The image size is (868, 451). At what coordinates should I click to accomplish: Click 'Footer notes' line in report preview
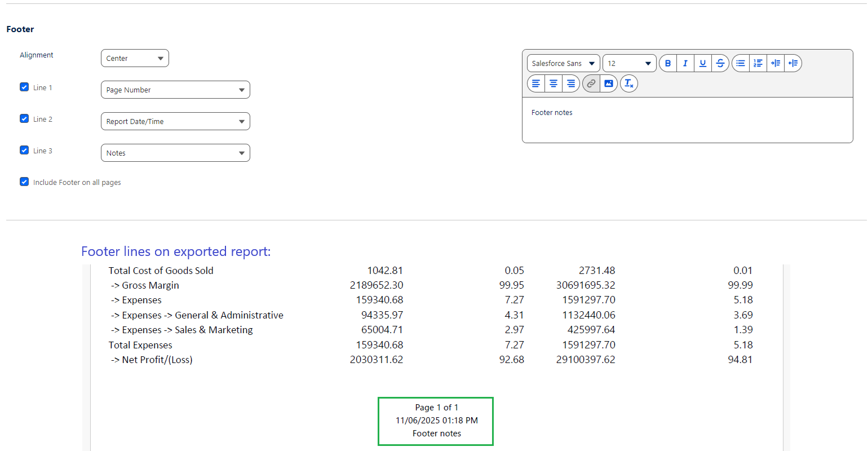(x=437, y=434)
